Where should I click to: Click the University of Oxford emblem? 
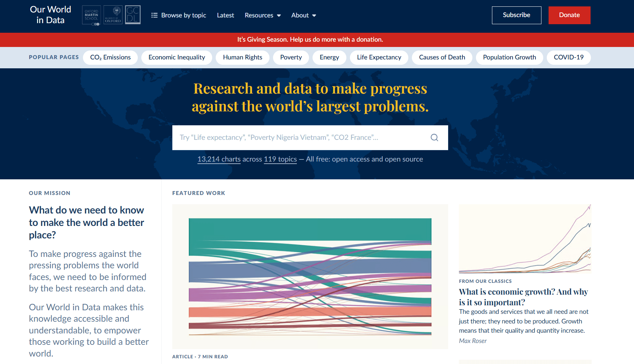pos(113,15)
